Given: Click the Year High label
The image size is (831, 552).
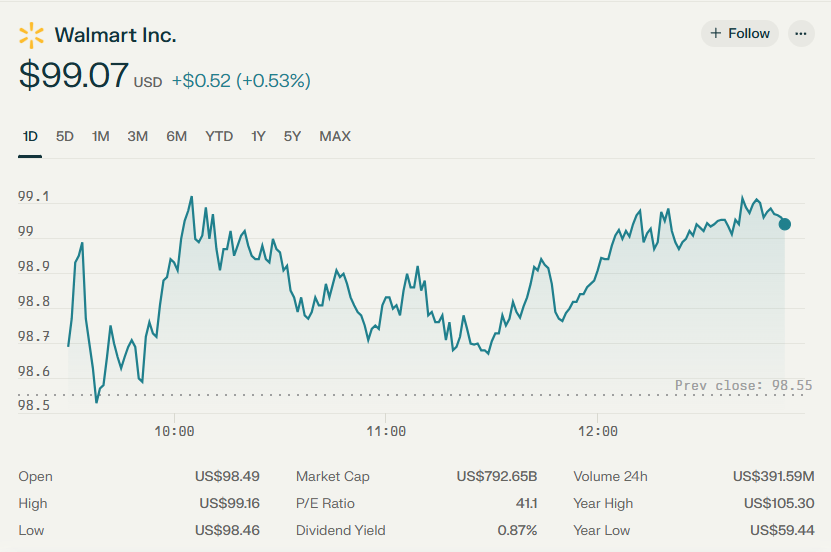Looking at the screenshot, I should tap(603, 503).
